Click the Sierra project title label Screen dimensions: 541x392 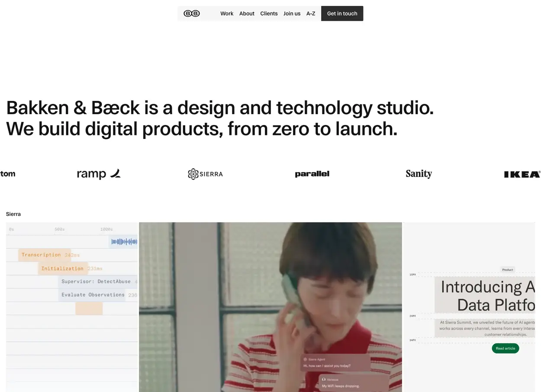tap(13, 214)
